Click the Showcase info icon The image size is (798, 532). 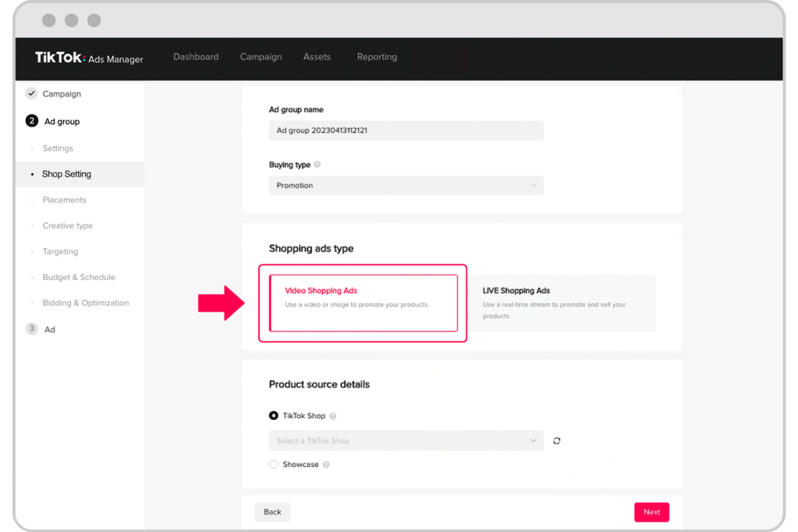[326, 465]
